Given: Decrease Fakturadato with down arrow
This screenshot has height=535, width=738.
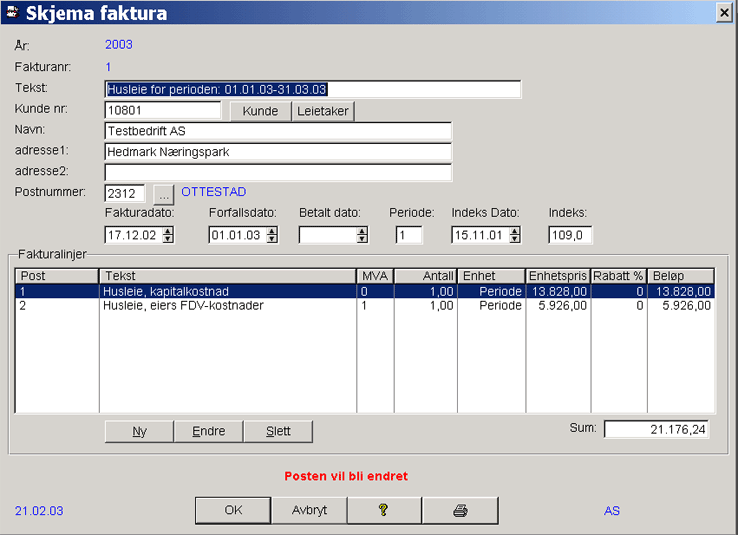Looking at the screenshot, I should click(x=168, y=239).
